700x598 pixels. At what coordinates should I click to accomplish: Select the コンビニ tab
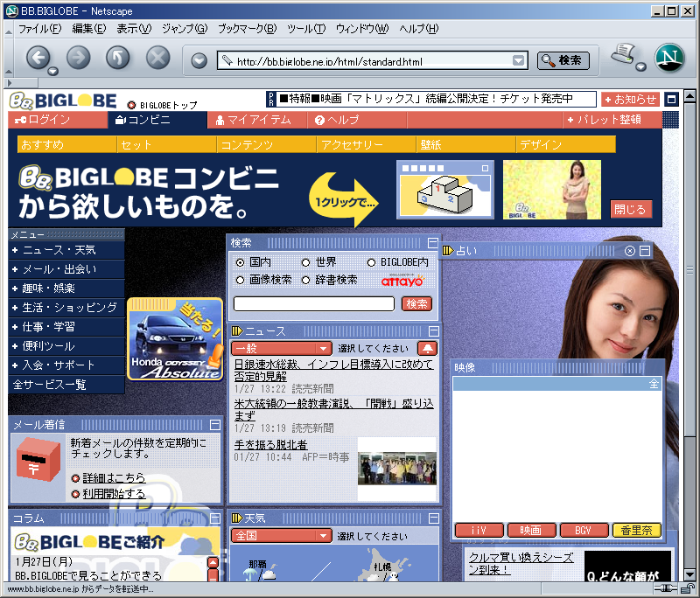pyautogui.click(x=157, y=120)
